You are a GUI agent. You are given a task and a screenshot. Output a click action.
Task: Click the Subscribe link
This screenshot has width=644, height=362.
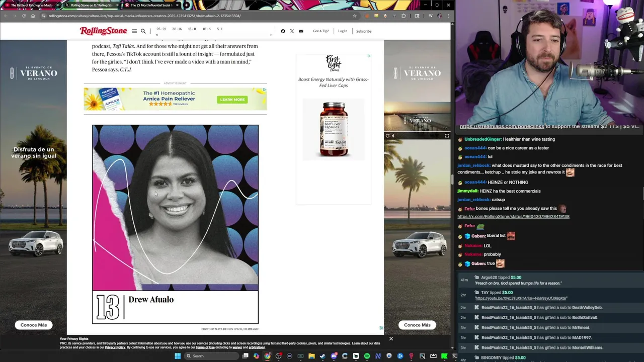point(364,31)
